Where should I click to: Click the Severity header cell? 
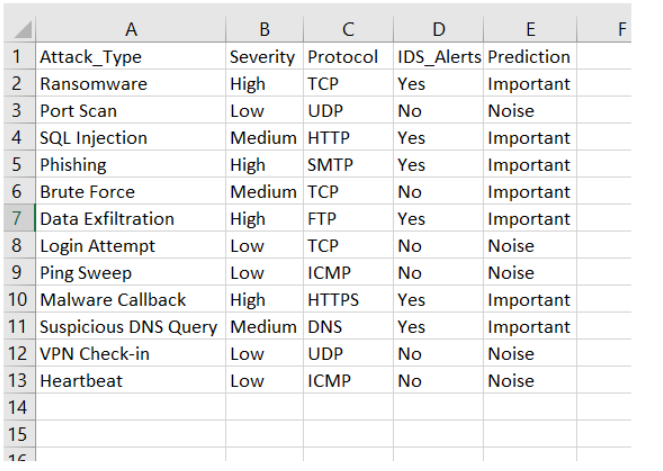coord(265,56)
